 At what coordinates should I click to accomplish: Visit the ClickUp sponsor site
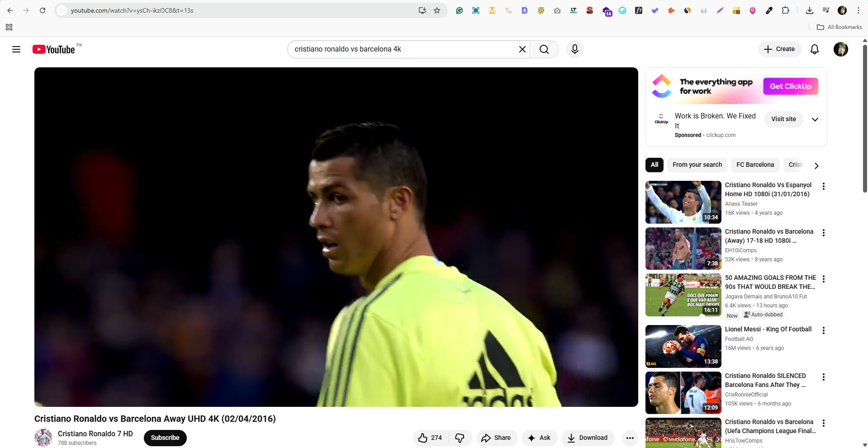[783, 119]
